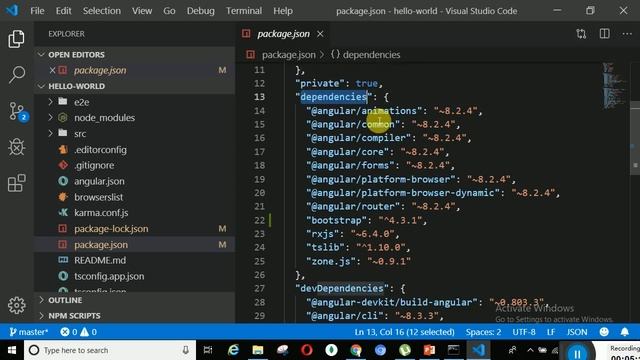Open Task View on taskbar
This screenshot has height=360, width=640.
[x=208, y=350]
